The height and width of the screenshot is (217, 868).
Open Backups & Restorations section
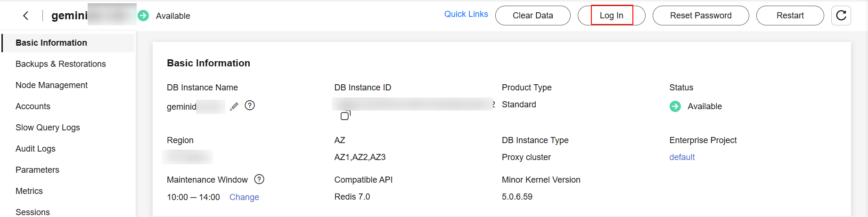[x=61, y=64]
